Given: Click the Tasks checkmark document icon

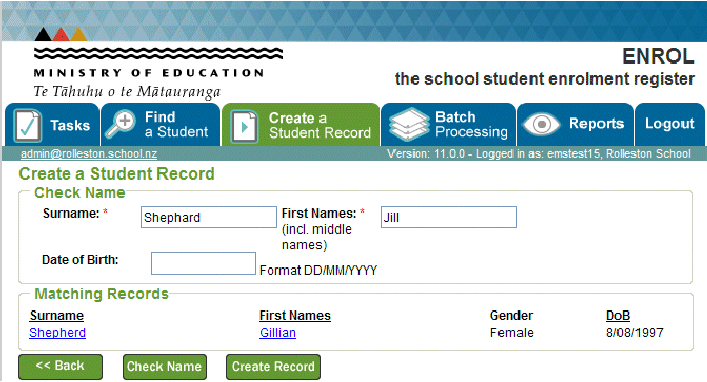Looking at the screenshot, I should tap(28, 126).
